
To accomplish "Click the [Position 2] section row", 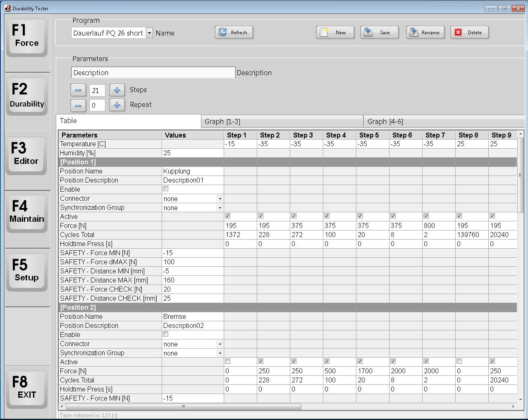I will [288, 307].
